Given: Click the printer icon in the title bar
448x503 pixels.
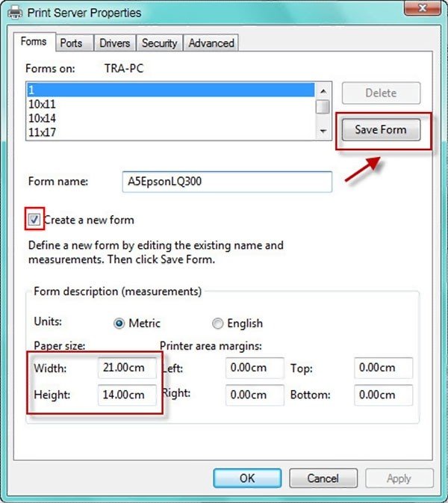Looking at the screenshot, I should coord(15,12).
